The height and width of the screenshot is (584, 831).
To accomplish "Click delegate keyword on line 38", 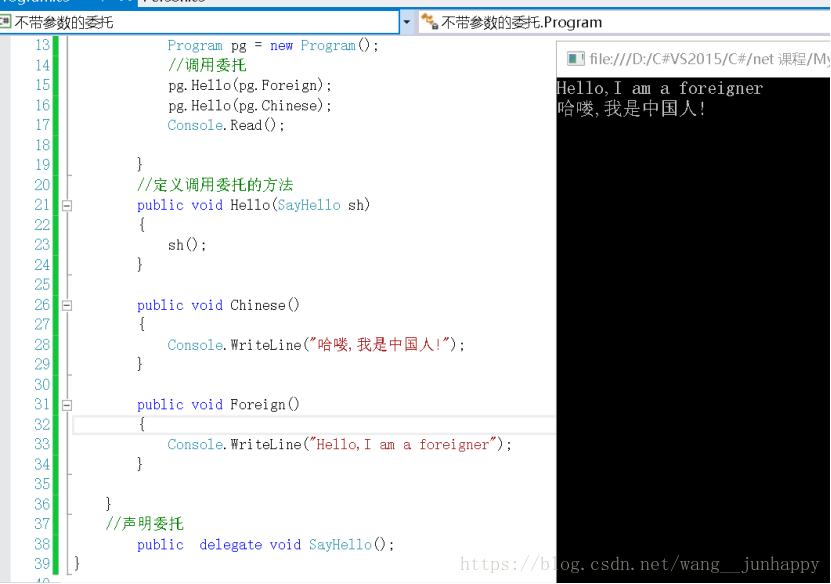I will point(231,544).
